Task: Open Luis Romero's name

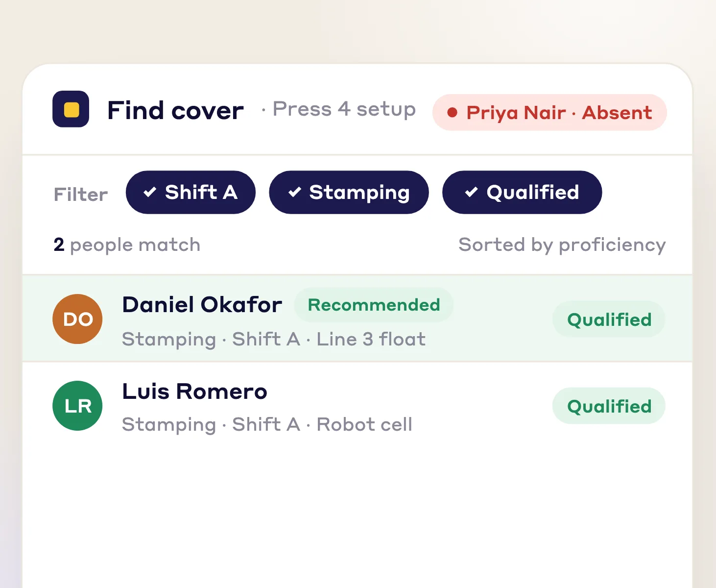Action: coord(194,391)
